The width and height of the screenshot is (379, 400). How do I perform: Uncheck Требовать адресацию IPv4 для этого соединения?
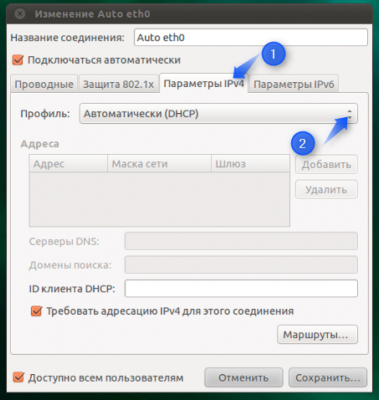coord(36,311)
